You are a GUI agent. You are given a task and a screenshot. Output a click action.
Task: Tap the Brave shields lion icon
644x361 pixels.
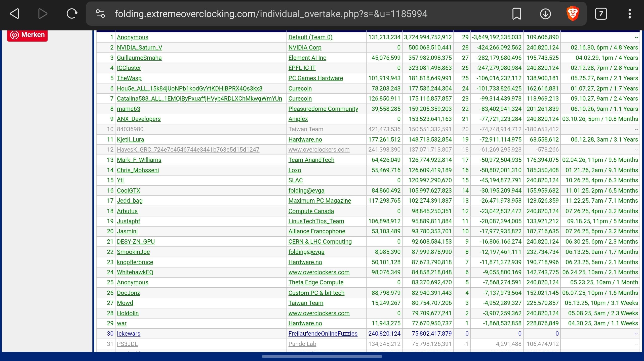(573, 14)
